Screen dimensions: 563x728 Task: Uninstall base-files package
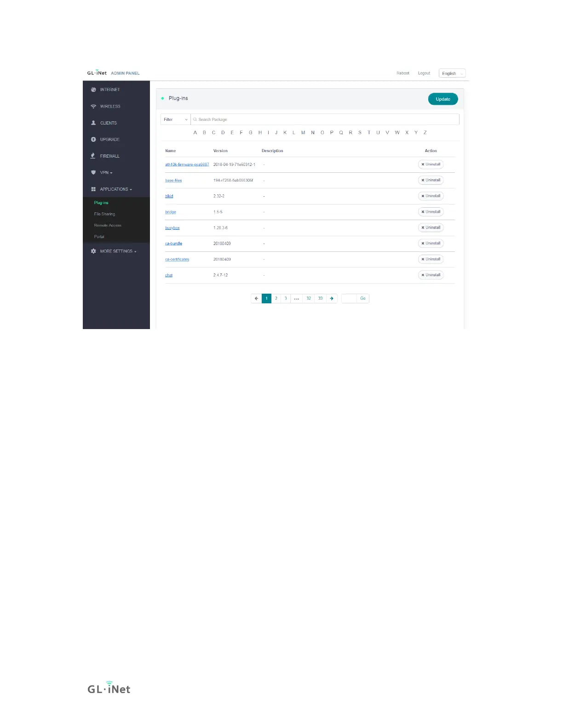tap(431, 180)
